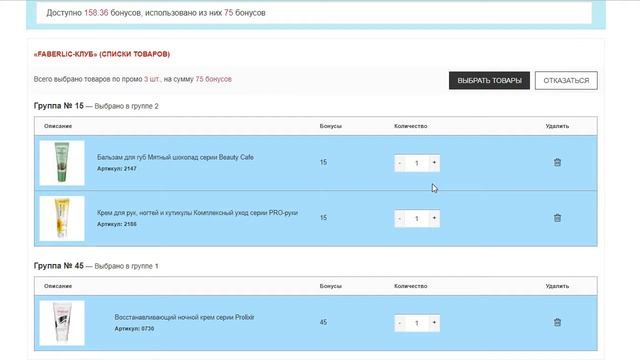The height and width of the screenshot is (360, 640).
Task: Click the 158.36 available bonuses value
Action: [96, 13]
